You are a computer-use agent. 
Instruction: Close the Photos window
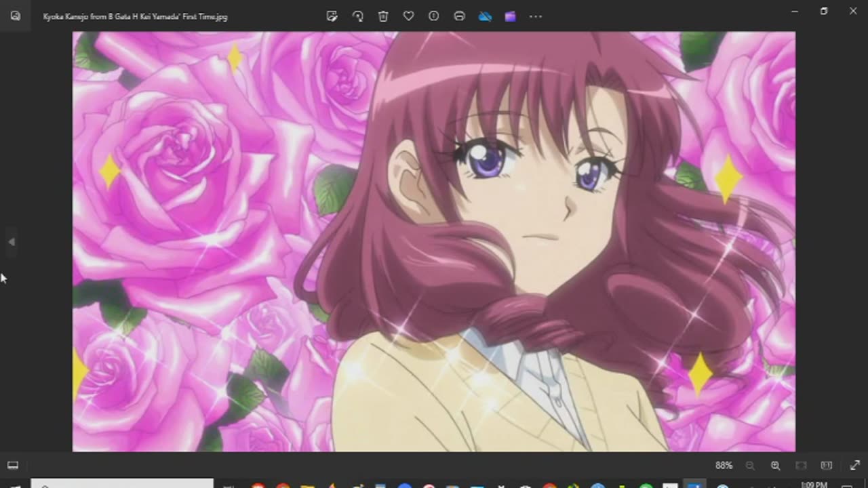[853, 11]
